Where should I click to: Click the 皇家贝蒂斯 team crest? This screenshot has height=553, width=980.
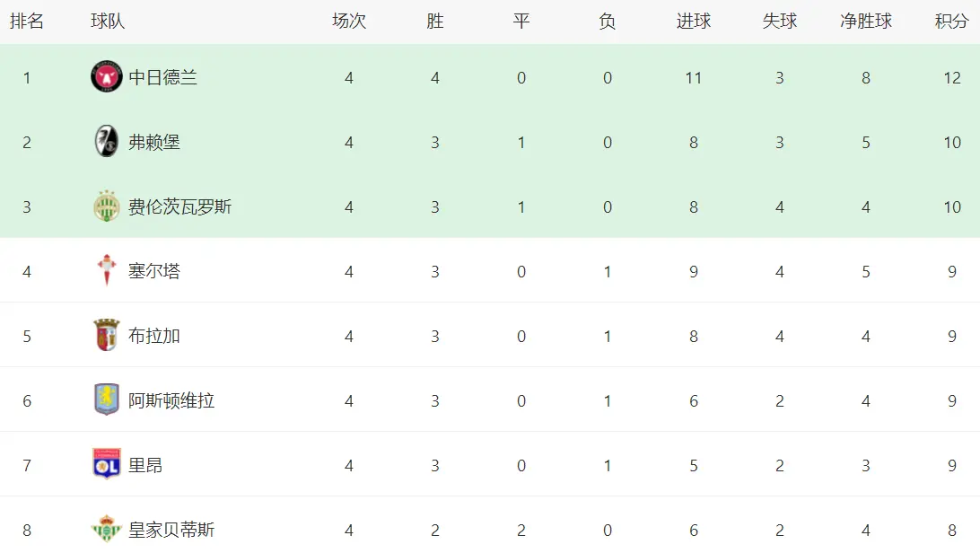coord(107,530)
